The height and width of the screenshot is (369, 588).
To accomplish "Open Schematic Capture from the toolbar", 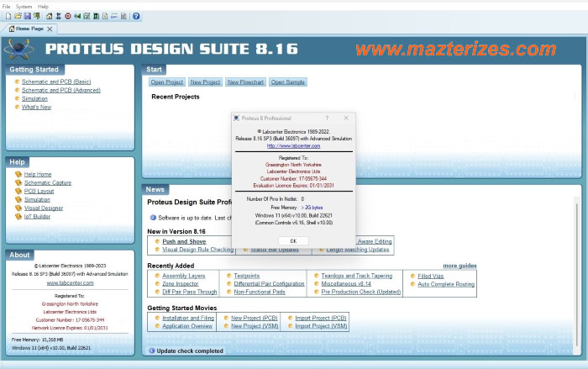I will 58,16.
